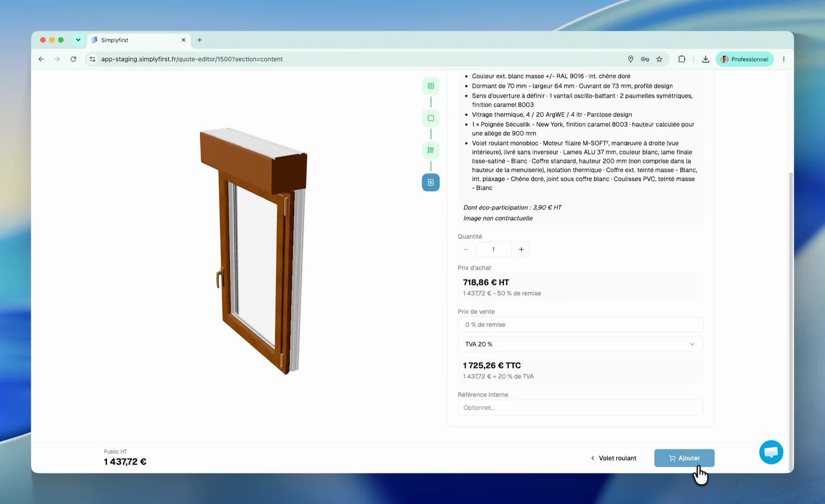Image resolution: width=825 pixels, height=504 pixels.
Task: Open the chat support bubble
Action: tap(771, 452)
